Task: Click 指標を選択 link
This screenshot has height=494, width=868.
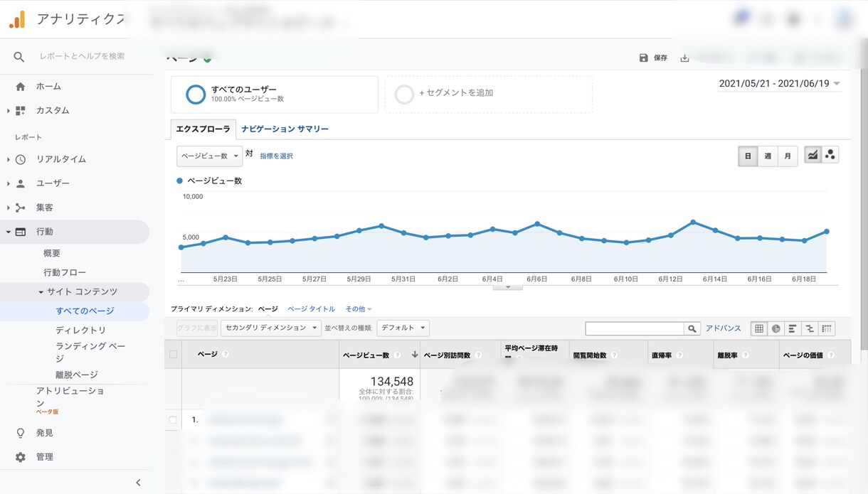Action: tap(276, 156)
